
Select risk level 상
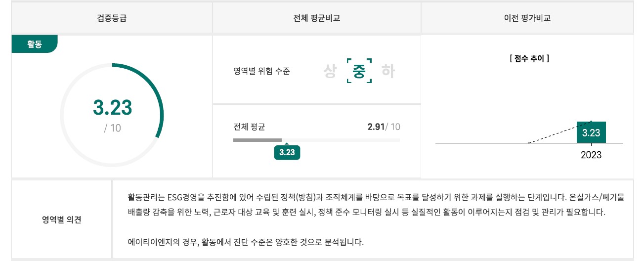[x=330, y=71]
